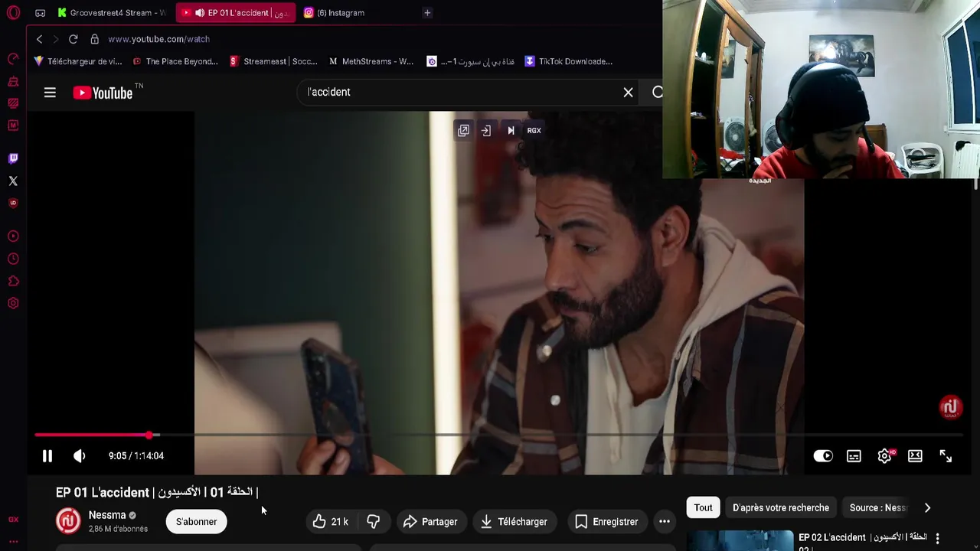Open the EP 02 L'accident options menu
Image resolution: width=980 pixels, height=551 pixels.
(937, 539)
